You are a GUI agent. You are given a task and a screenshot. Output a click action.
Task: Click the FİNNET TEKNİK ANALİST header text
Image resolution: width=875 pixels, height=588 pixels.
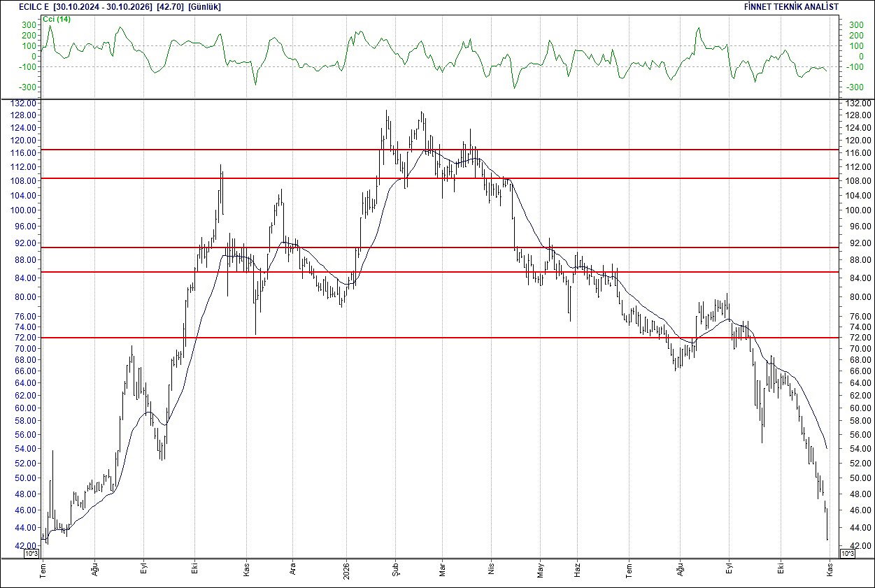click(x=792, y=6)
